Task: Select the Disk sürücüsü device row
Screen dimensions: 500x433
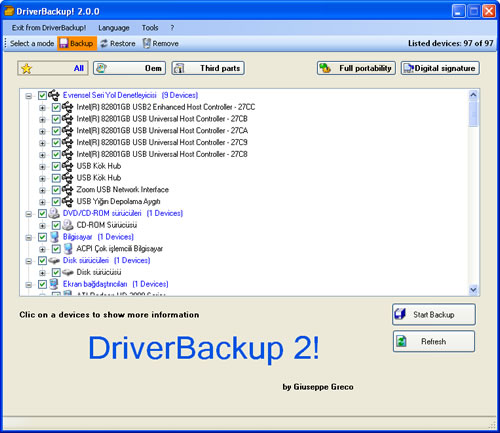Action: [99, 272]
